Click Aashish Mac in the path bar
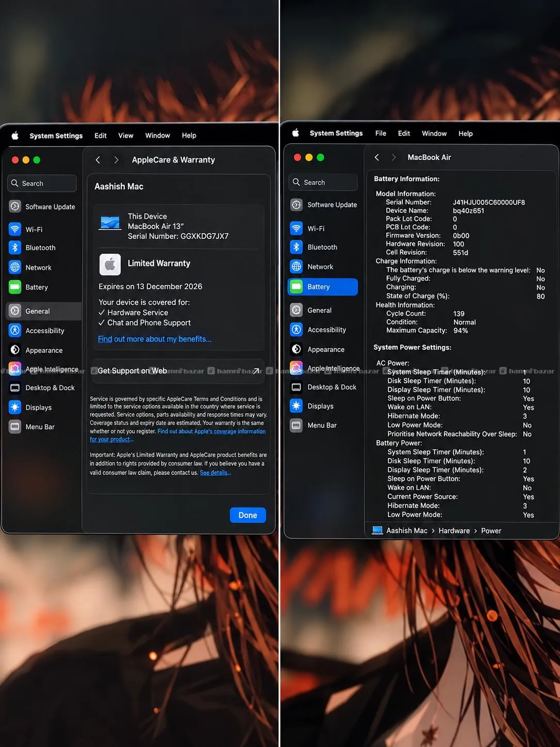 (x=407, y=531)
